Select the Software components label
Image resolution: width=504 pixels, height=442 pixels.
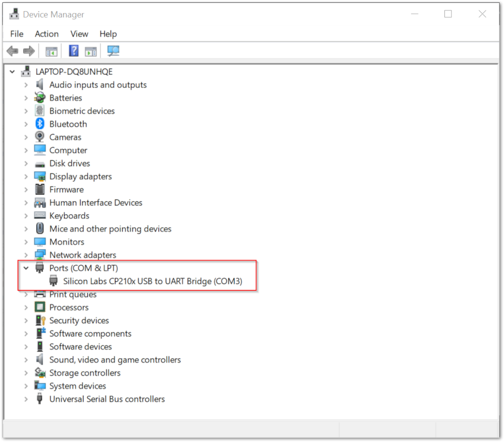point(91,334)
